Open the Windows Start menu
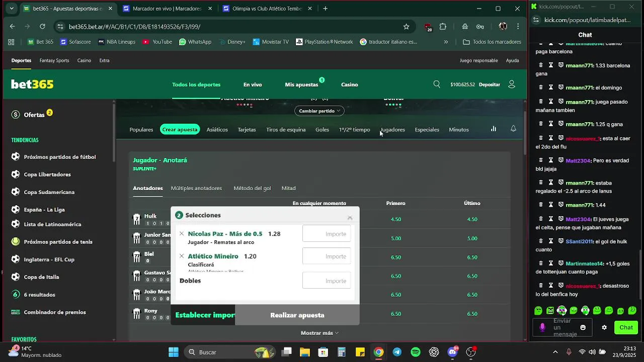 [x=173, y=352]
